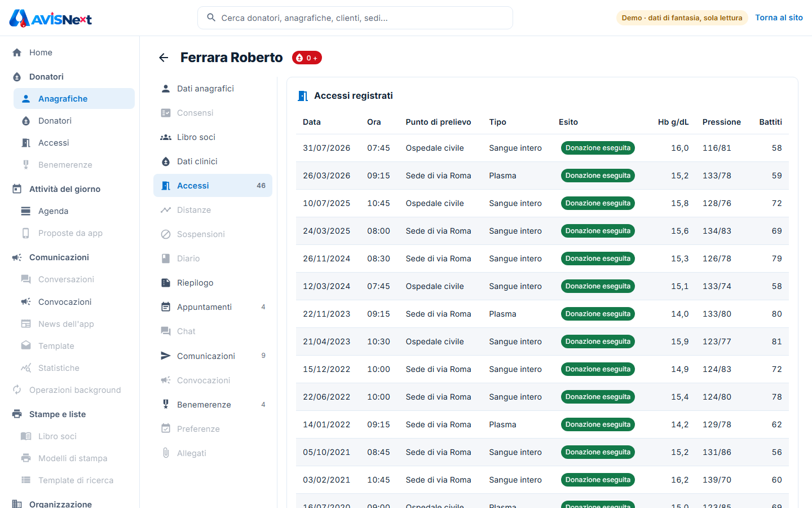812x508 pixels.
Task: Click the back arrow next to Ferrara Roberto
Action: click(164, 58)
